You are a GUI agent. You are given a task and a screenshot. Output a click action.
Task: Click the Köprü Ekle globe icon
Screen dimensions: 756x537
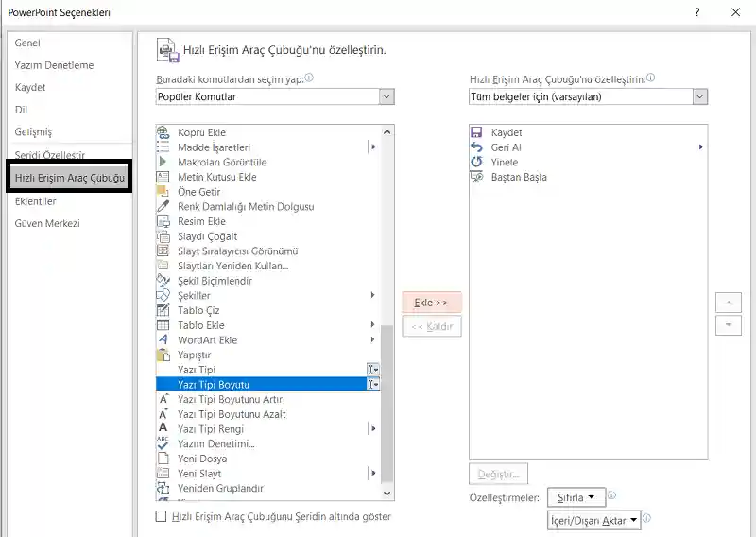pyautogui.click(x=163, y=132)
